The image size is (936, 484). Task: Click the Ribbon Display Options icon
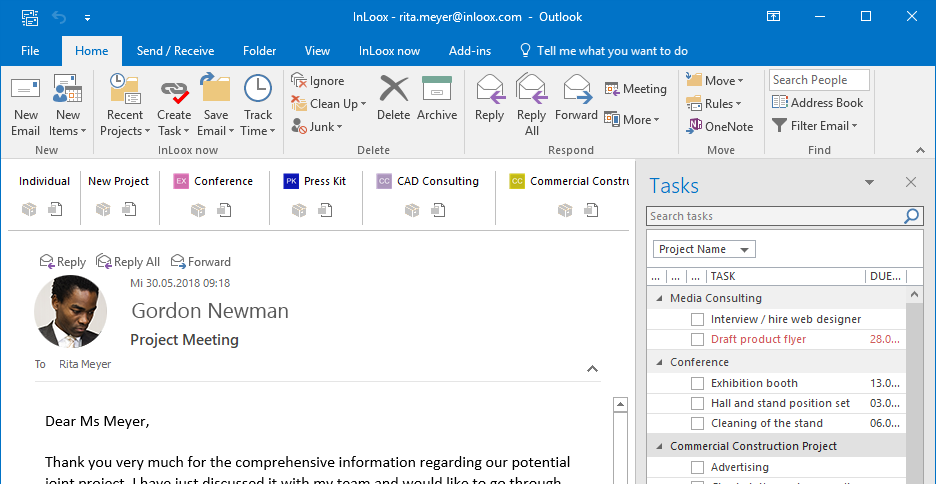point(773,17)
